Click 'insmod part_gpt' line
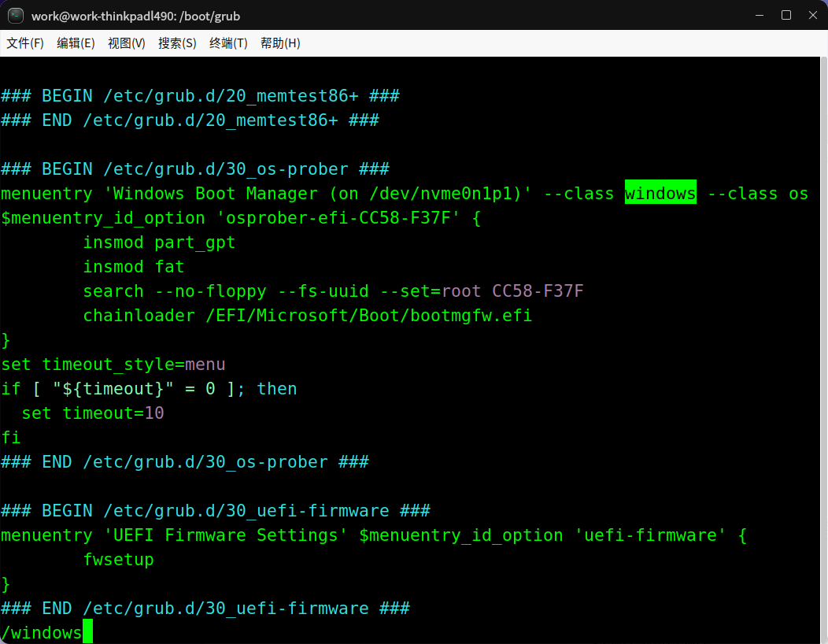 click(159, 242)
